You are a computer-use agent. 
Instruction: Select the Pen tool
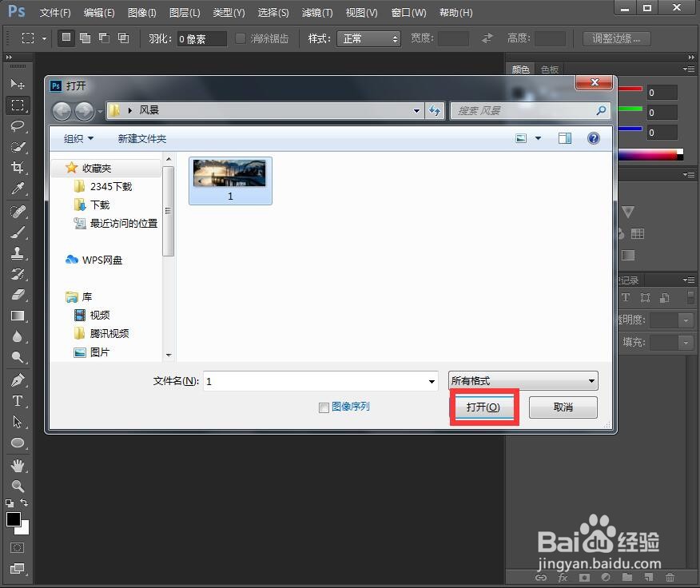[x=18, y=380]
